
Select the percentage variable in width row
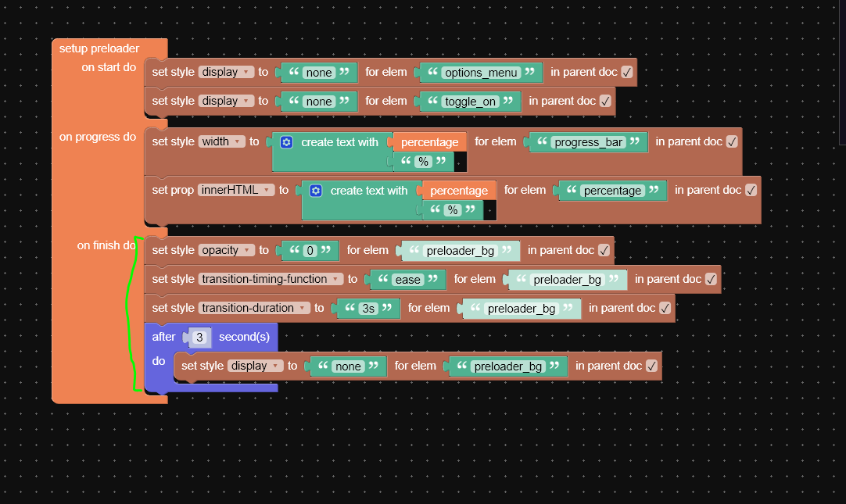[429, 142]
